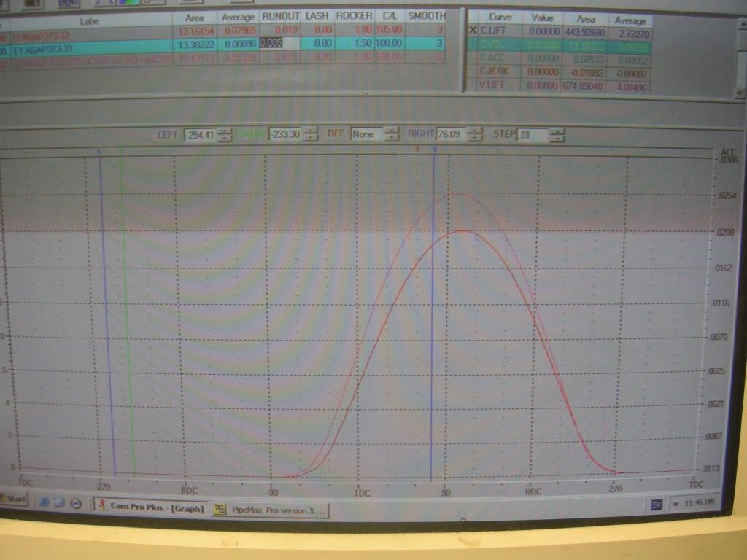Adjust the STEP value stepper
This screenshot has width=747, height=560.
pyautogui.click(x=557, y=134)
